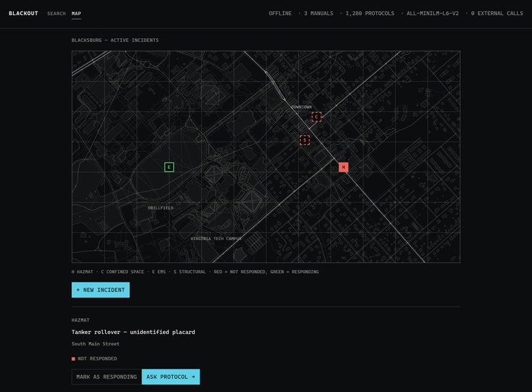Click 'RED = NOT RESPONDED, GREEN = RESPONDING' legend
The image size is (532, 392).
266,272
